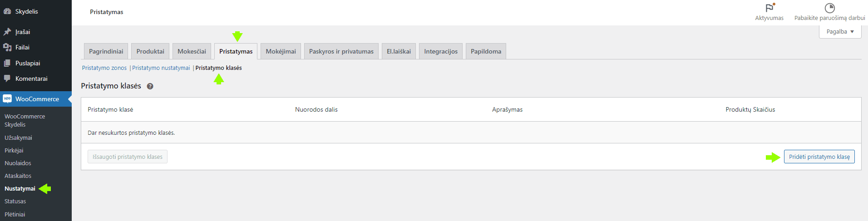Open Užsakymai in the WooCommerce submenu

pos(18,138)
